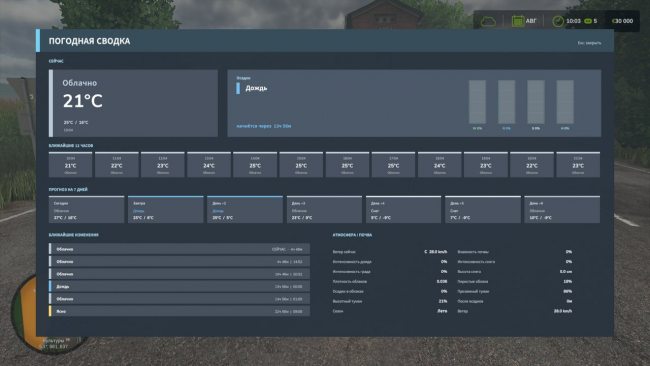
Task: Click the Прогноз на 7 дней heading
Action: [68, 189]
